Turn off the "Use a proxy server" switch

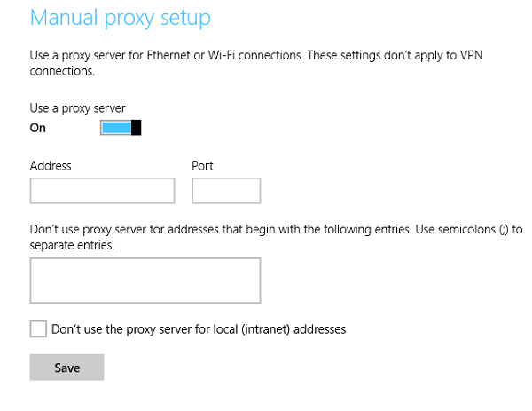121,128
